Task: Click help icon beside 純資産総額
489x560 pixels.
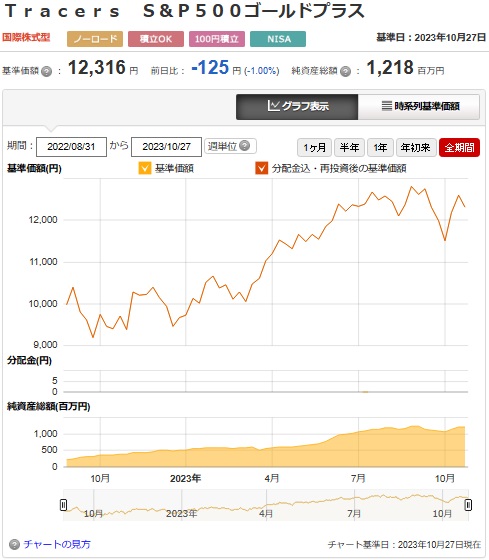Action: tap(345, 71)
